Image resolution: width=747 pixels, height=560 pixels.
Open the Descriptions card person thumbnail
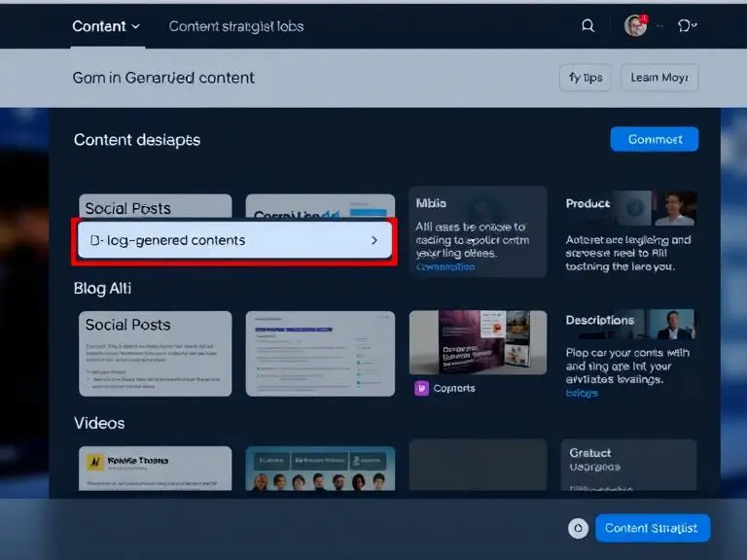[672, 325]
